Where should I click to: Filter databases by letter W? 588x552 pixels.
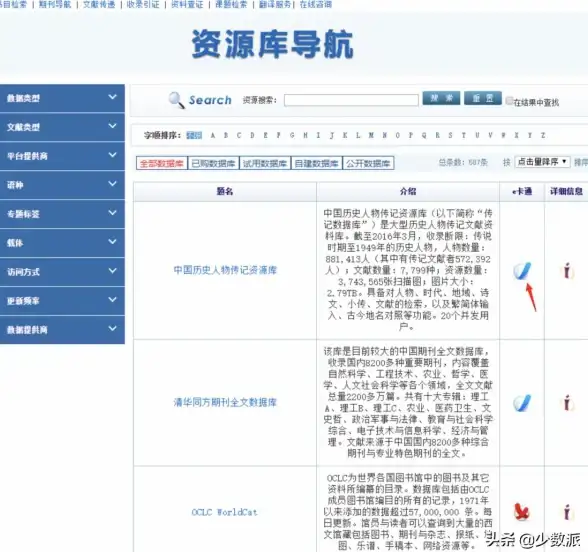click(x=503, y=135)
